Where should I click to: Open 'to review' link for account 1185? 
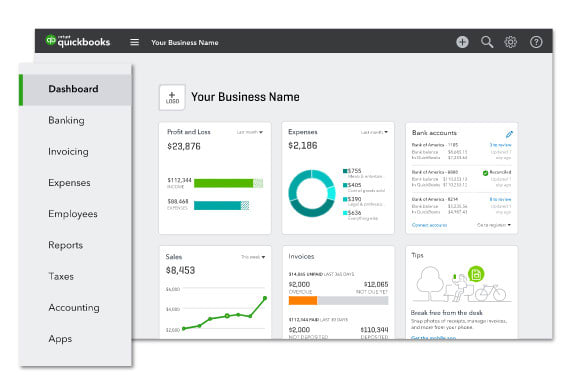tap(500, 145)
